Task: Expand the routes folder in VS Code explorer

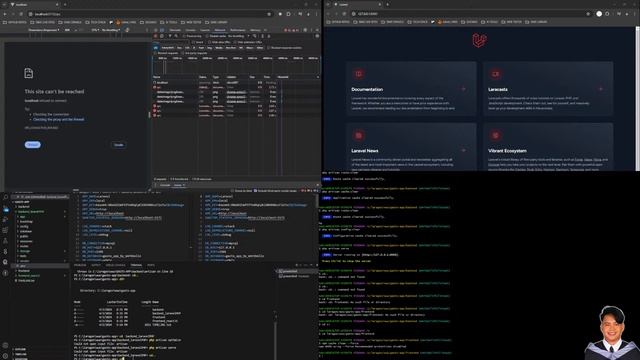Action: [24, 246]
